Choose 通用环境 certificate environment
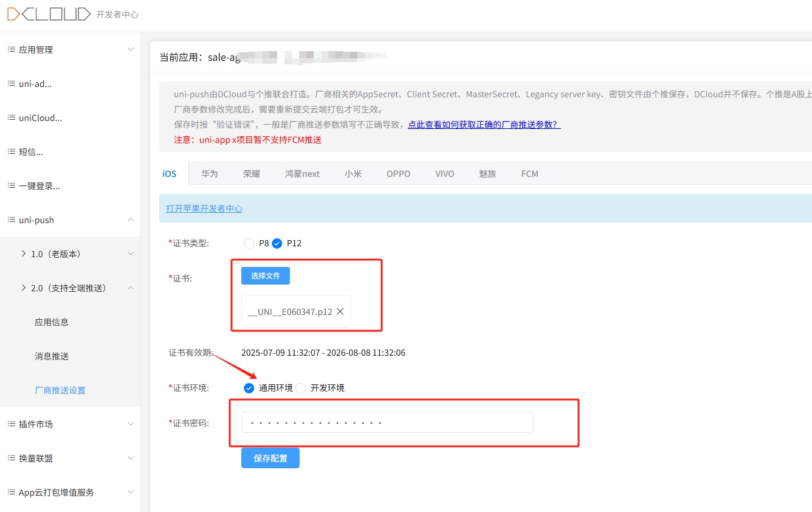This screenshot has height=512, width=812. [x=249, y=388]
